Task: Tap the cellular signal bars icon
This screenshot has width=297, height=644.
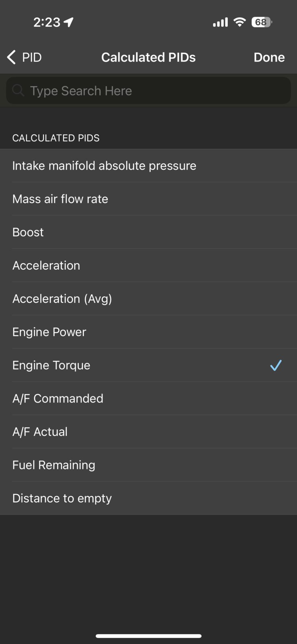Action: (x=220, y=22)
